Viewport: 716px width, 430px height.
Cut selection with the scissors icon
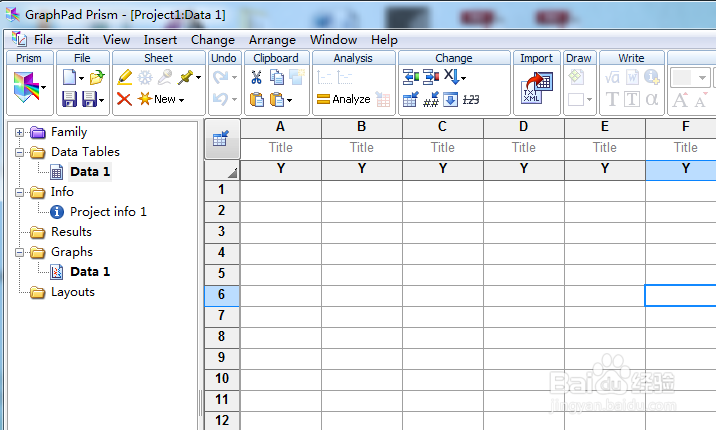[x=256, y=77]
